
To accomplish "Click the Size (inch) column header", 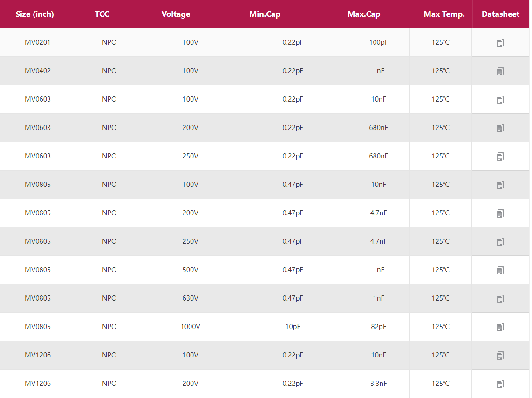I will pyautogui.click(x=34, y=14).
